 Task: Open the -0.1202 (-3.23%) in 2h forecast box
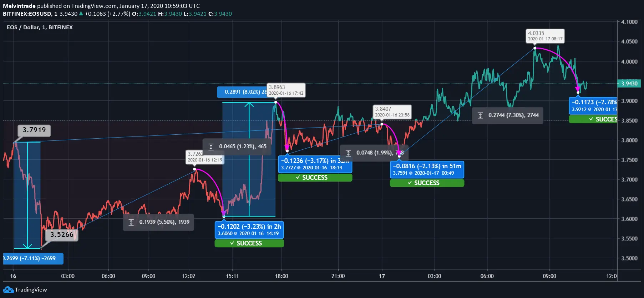(x=249, y=230)
